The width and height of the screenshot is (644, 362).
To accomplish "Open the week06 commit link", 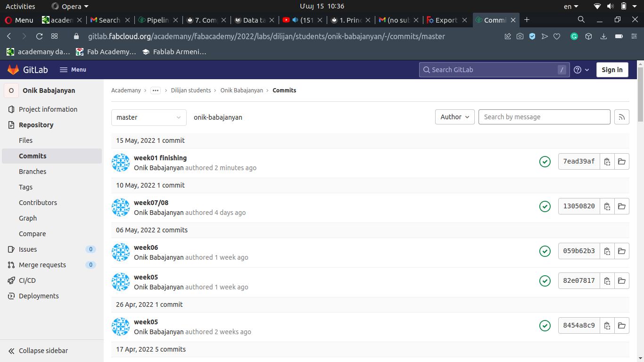I will 146,247.
